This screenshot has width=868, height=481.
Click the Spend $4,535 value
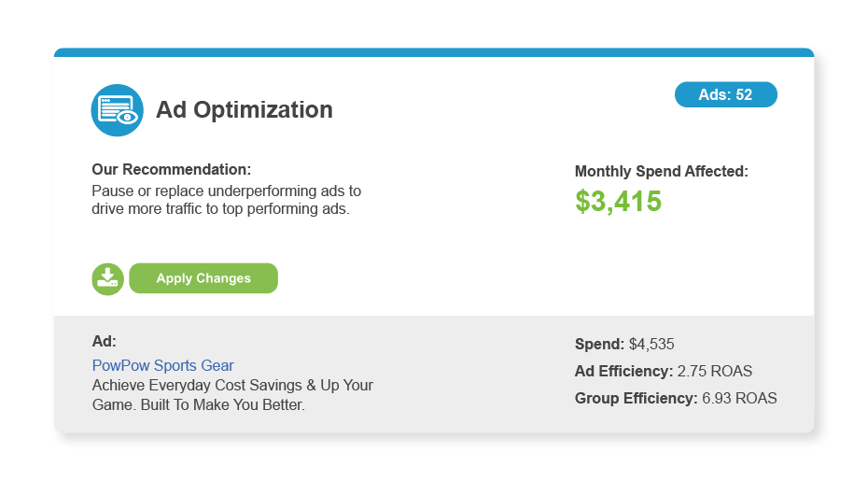[651, 344]
